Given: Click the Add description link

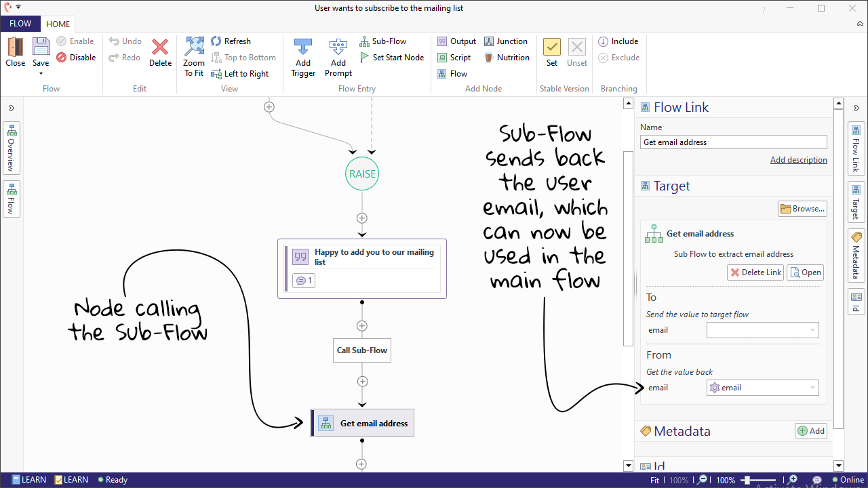Looking at the screenshot, I should point(798,160).
